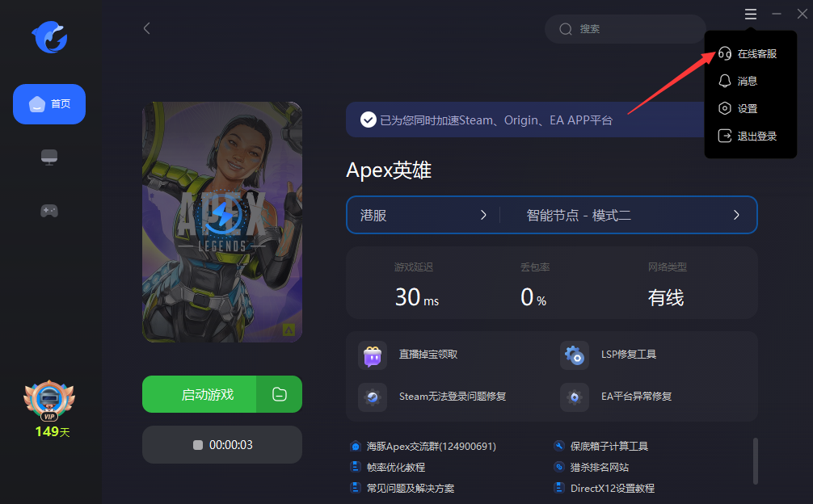Expand the 智能节点 - 模式二 node selector
813x504 pixels.
628,215
